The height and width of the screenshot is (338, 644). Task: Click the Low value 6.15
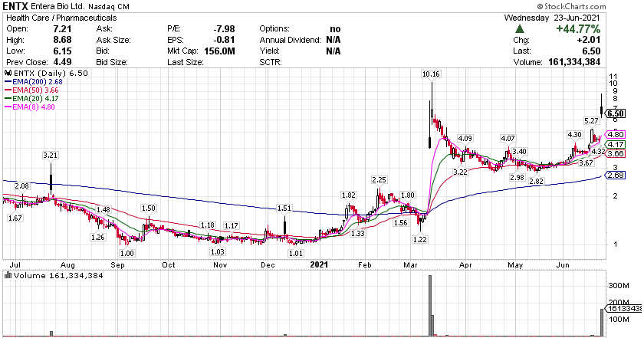(62, 51)
